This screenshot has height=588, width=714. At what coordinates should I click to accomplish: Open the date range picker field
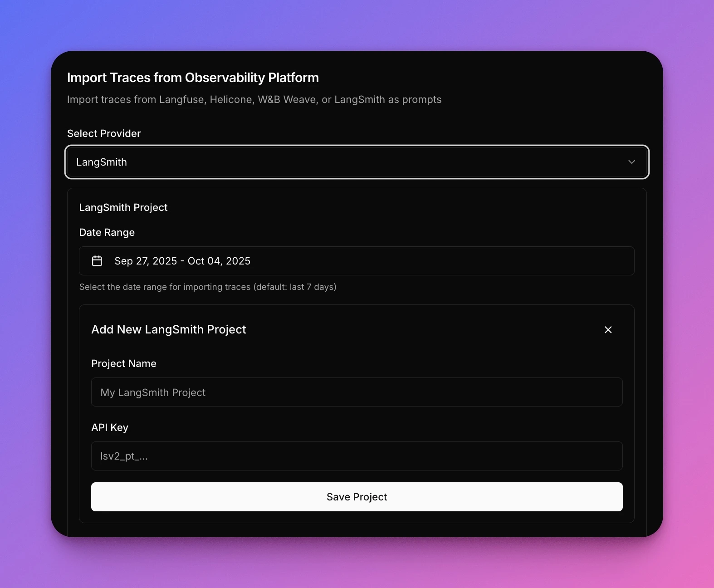point(357,261)
